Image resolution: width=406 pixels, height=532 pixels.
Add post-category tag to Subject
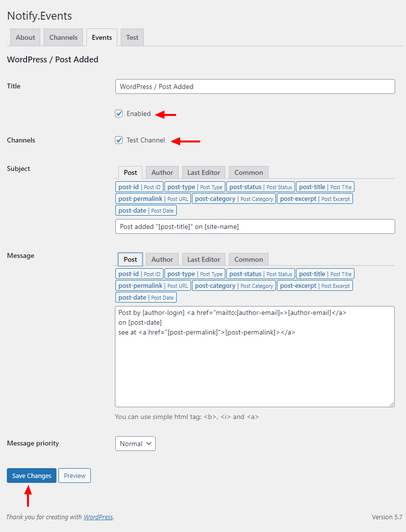tap(234, 199)
